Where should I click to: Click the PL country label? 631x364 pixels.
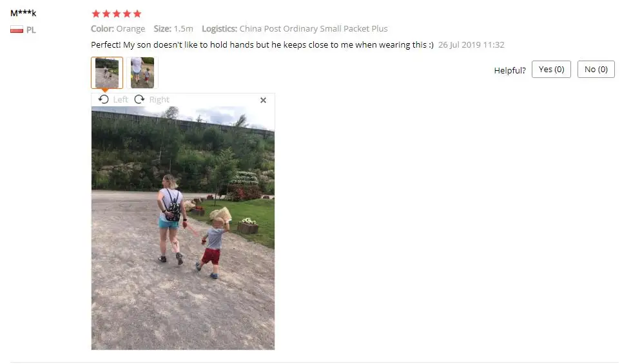(x=31, y=30)
